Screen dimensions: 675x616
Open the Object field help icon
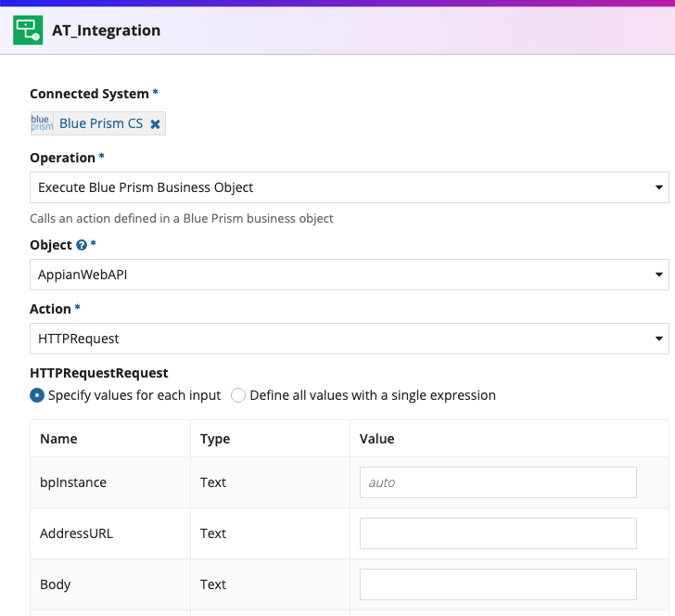click(82, 245)
